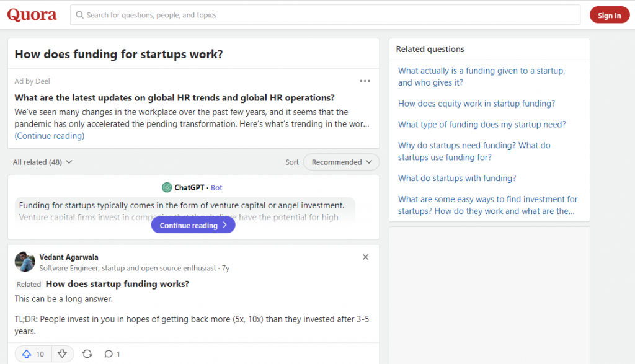Open 'How does equity work in startup funding?'
The image size is (635, 364).
476,104
